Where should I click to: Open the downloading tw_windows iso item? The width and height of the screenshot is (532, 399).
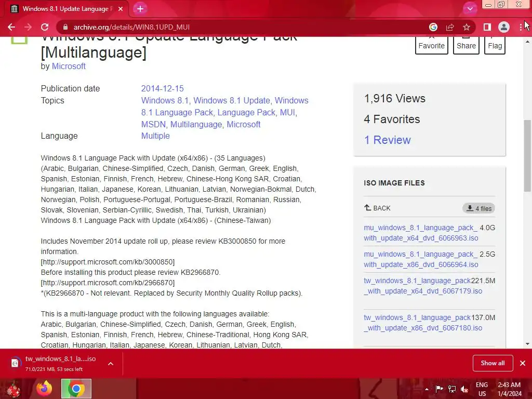[x=54, y=363]
